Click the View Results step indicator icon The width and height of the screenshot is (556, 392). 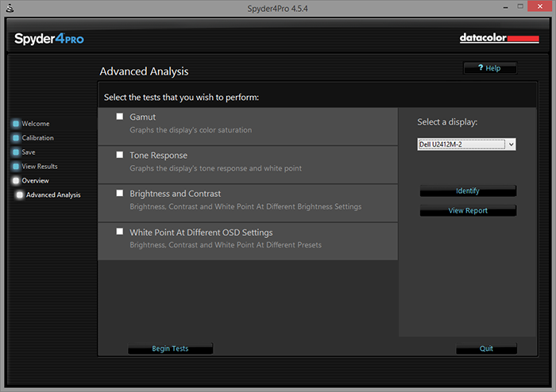[15, 167]
